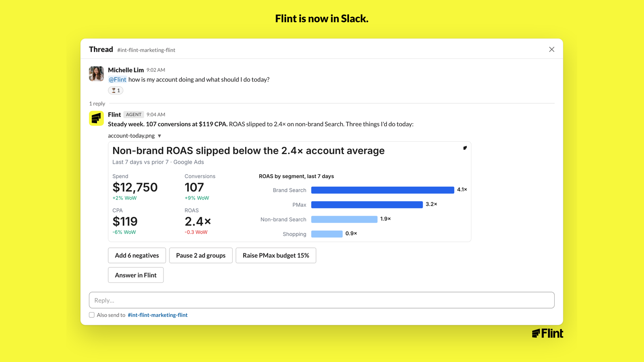Click the Non-brand Search 1.9× bar
The image size is (644, 362).
point(344,219)
